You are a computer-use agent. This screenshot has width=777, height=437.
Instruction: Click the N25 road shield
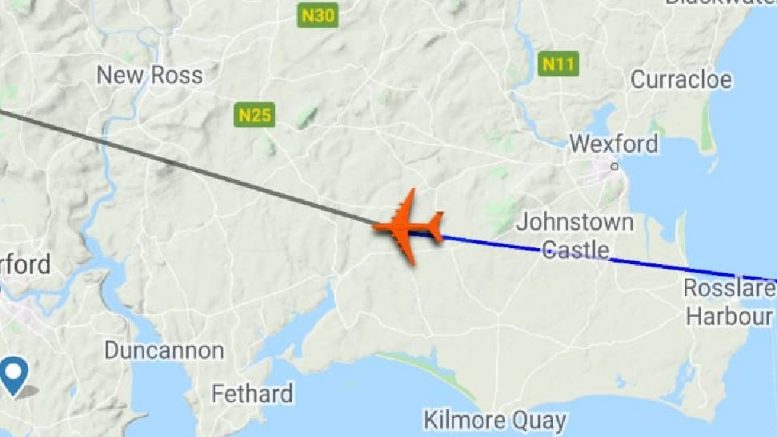pos(254,115)
